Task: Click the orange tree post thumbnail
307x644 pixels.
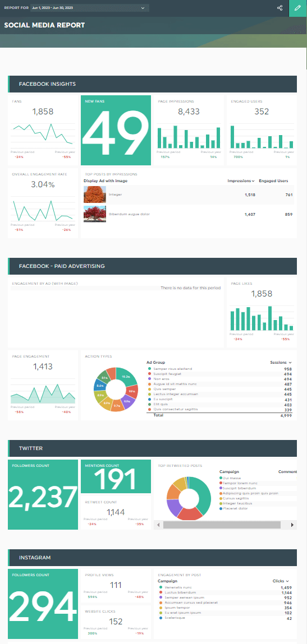Action: (95, 194)
